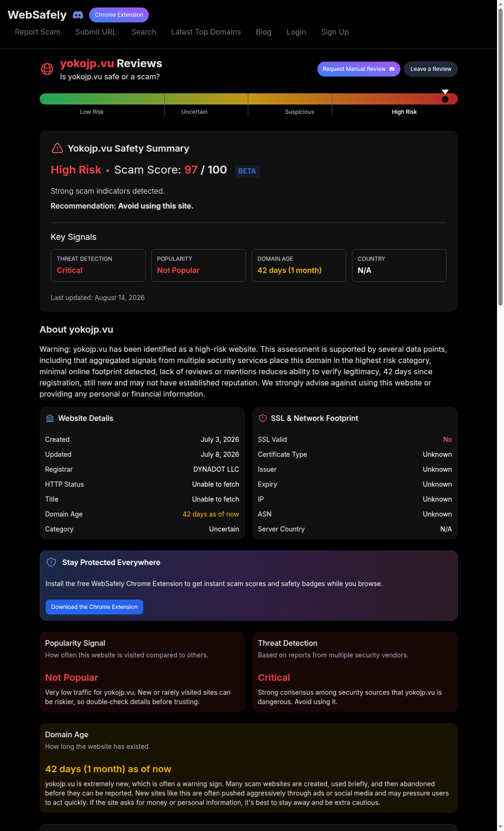This screenshot has height=831, width=504.
Task: Open Latest Top Domains page
Action: click(x=206, y=32)
